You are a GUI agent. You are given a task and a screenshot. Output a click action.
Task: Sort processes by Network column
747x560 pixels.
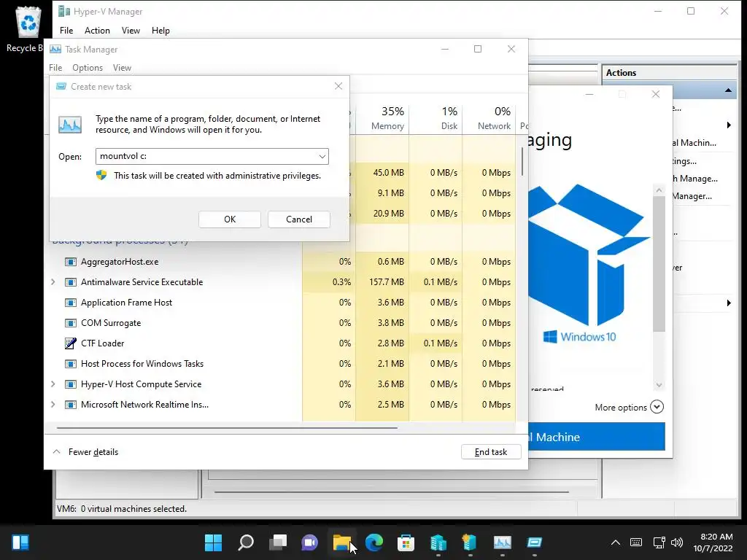pos(489,119)
